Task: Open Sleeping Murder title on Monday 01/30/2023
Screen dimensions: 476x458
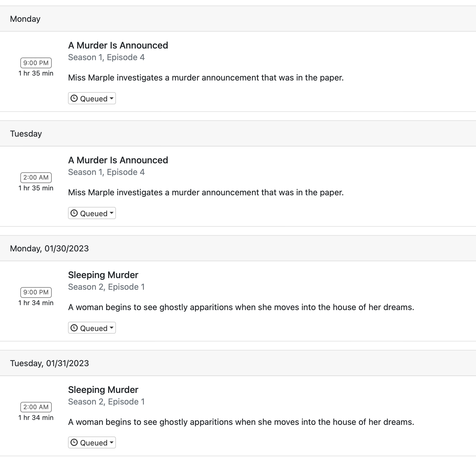Action: (x=103, y=275)
